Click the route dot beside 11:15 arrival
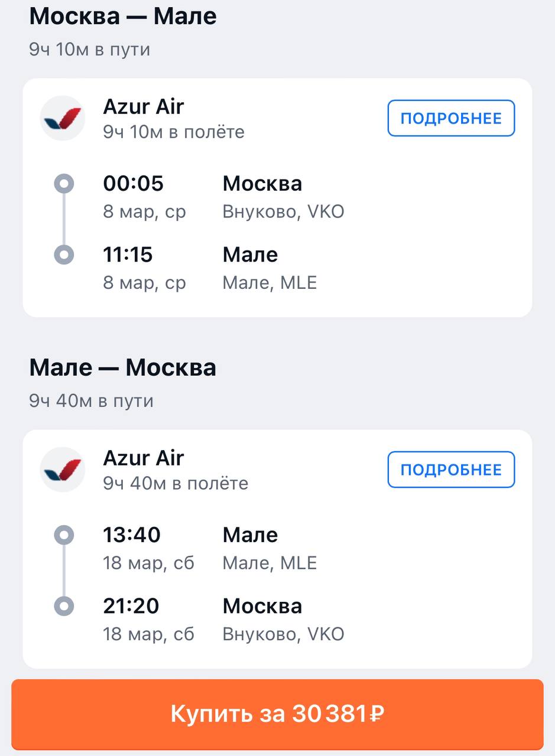This screenshot has width=555, height=756. click(64, 255)
